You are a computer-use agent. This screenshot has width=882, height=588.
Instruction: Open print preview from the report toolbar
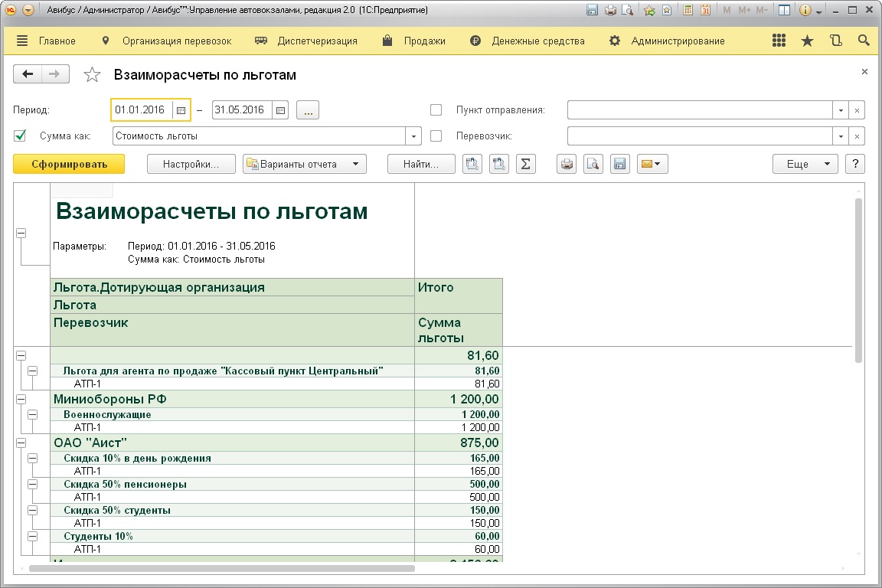(593, 164)
